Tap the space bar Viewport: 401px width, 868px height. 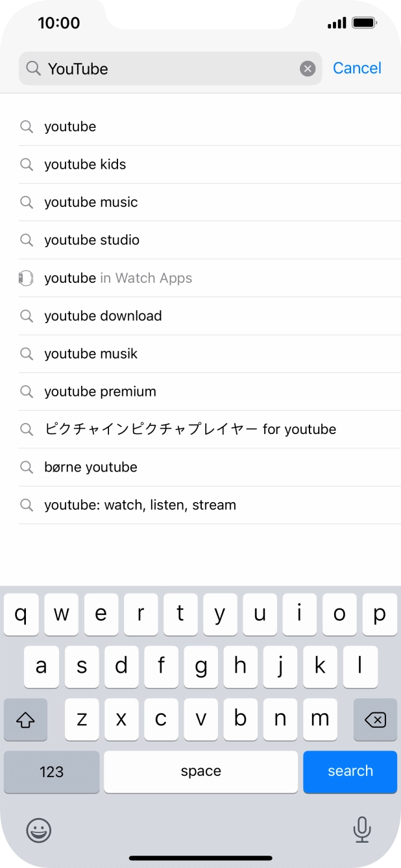tap(200, 772)
